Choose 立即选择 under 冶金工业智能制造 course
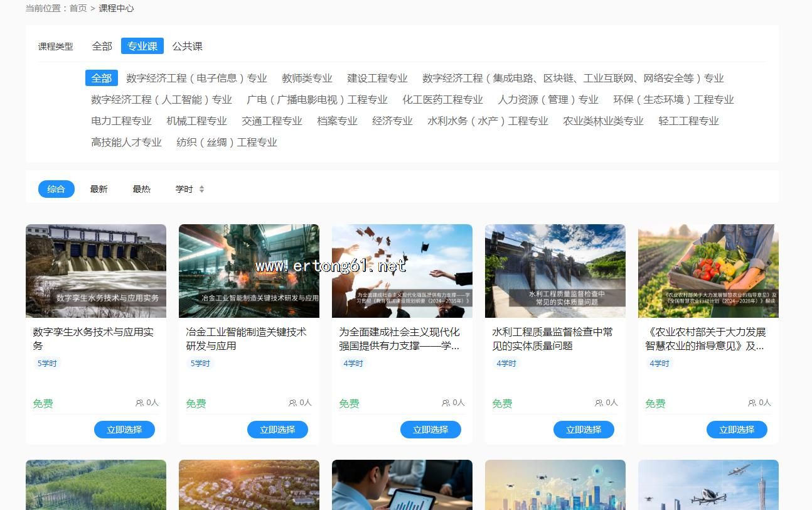This screenshot has width=812, height=510. click(x=277, y=430)
